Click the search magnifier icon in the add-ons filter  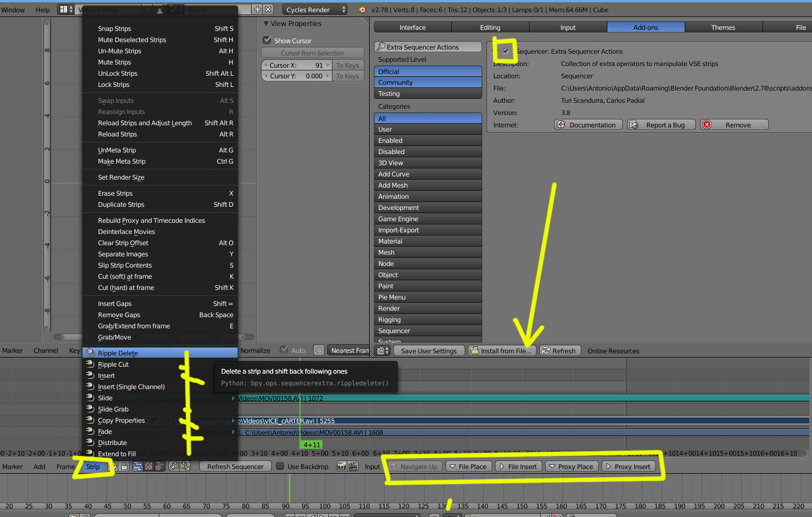[381, 47]
